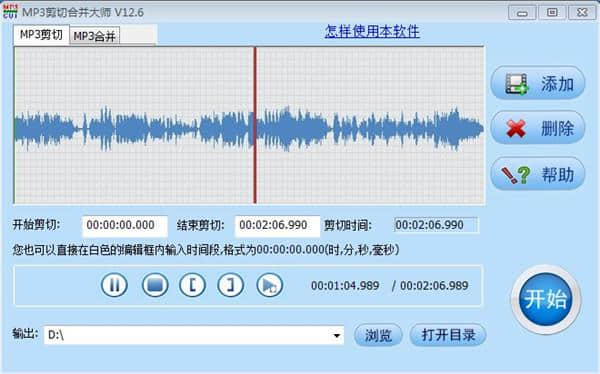Image resolution: width=600 pixels, height=374 pixels.
Task: Stop playback with the square stop button
Action: pos(155,285)
